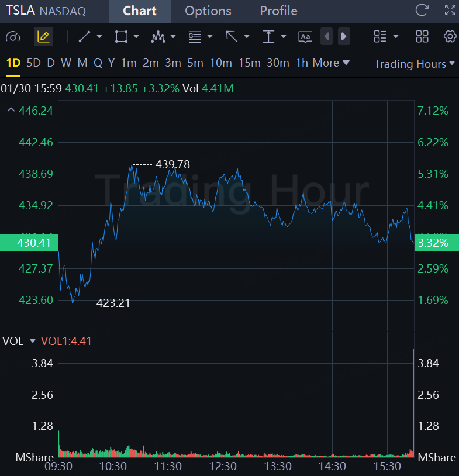459x476 pixels.
Task: Click the Vol 4.41M header value
Action: pyautogui.click(x=208, y=89)
